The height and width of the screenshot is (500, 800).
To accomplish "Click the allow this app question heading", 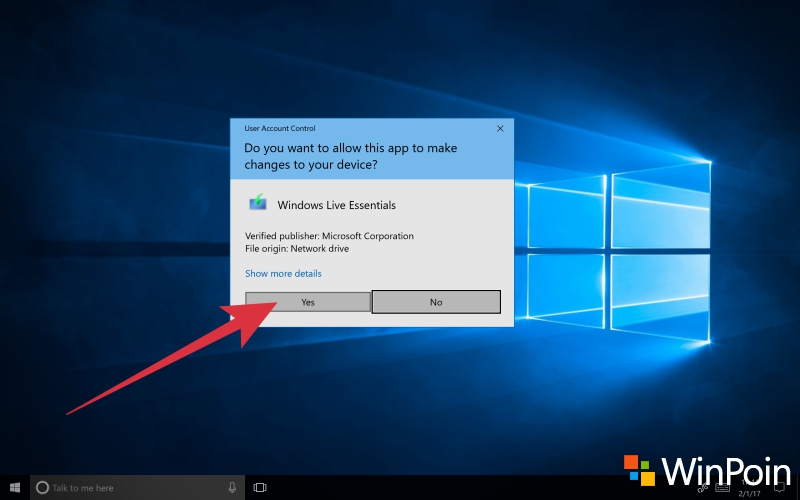I will tap(351, 156).
